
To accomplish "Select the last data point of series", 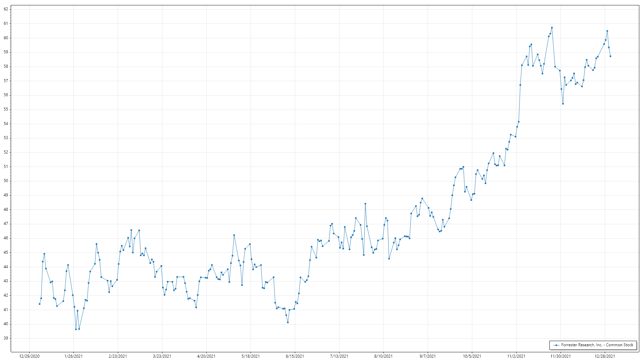I will point(610,56).
